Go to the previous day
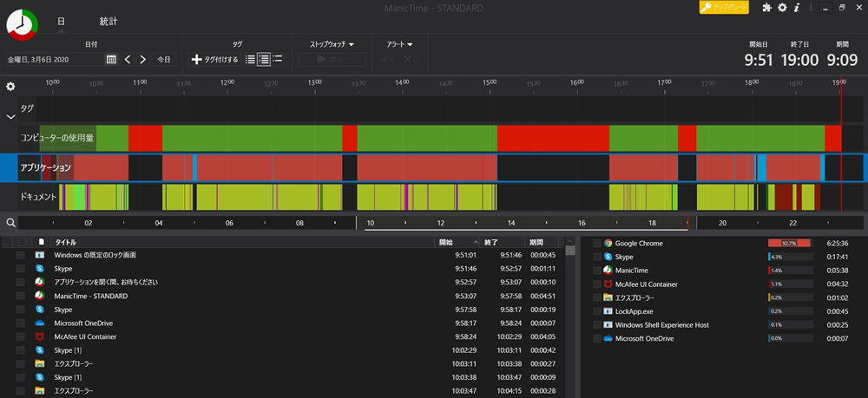The width and height of the screenshot is (868, 398). (128, 59)
